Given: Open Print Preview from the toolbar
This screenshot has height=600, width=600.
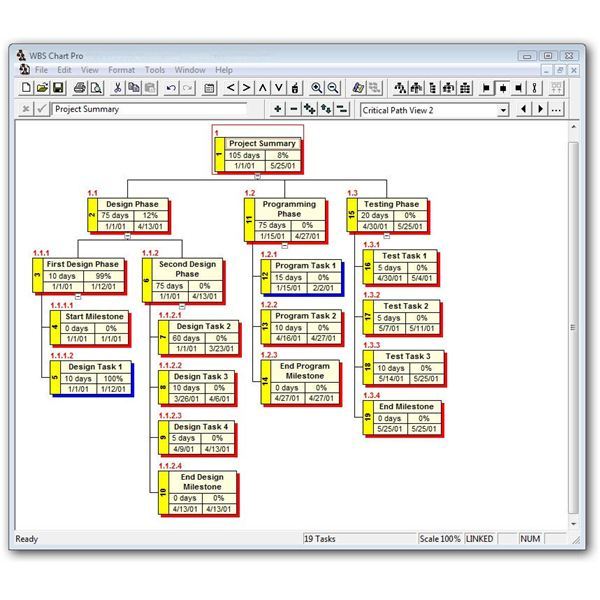Looking at the screenshot, I should click(x=96, y=88).
